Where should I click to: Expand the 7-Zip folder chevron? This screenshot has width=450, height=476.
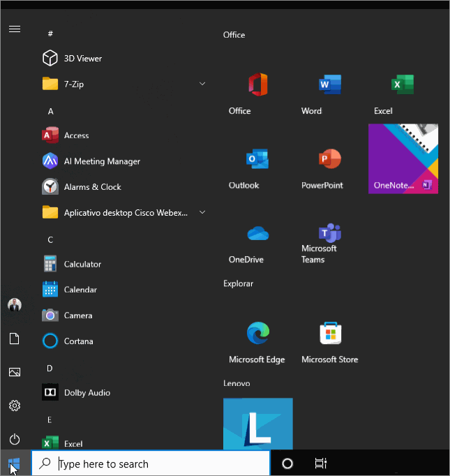point(202,84)
